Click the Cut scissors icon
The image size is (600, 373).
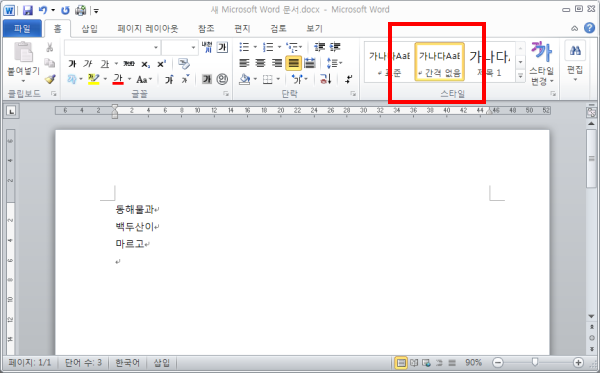pos(49,47)
